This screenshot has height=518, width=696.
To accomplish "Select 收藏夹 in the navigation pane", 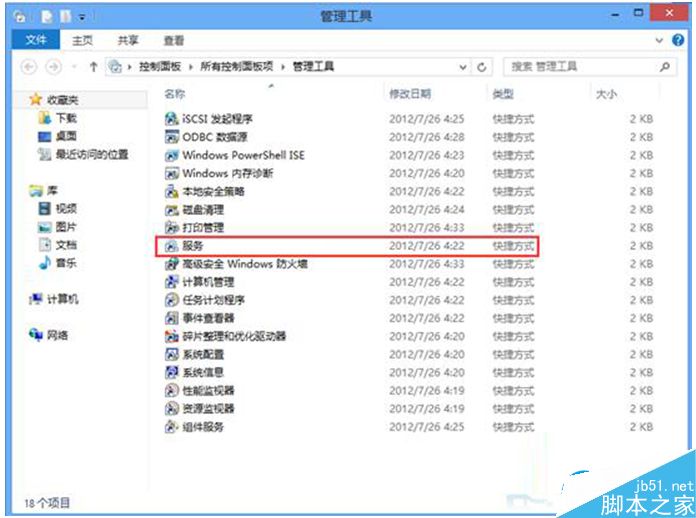I will pos(63,100).
